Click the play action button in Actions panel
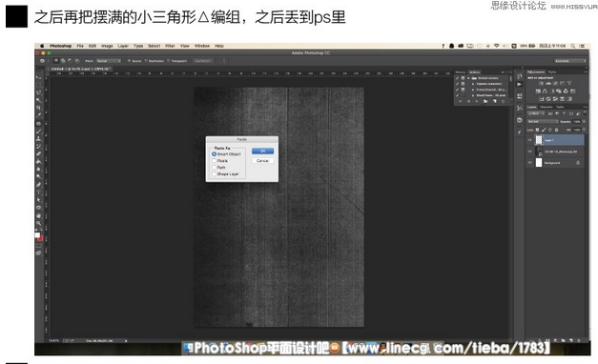This screenshot has width=598, height=364. pyautogui.click(x=477, y=101)
